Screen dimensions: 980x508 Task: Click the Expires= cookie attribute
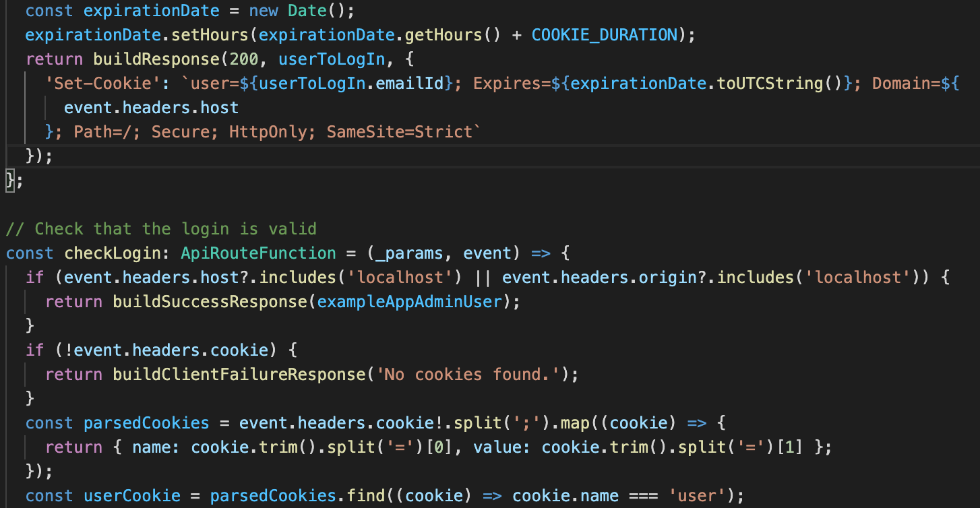pyautogui.click(x=512, y=84)
